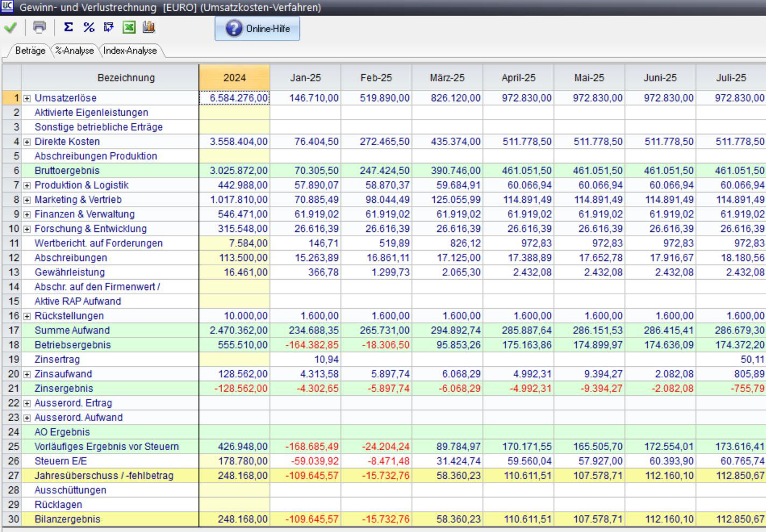Click the printer icon in the toolbar
Screen dimensions: 766x532
coord(40,27)
